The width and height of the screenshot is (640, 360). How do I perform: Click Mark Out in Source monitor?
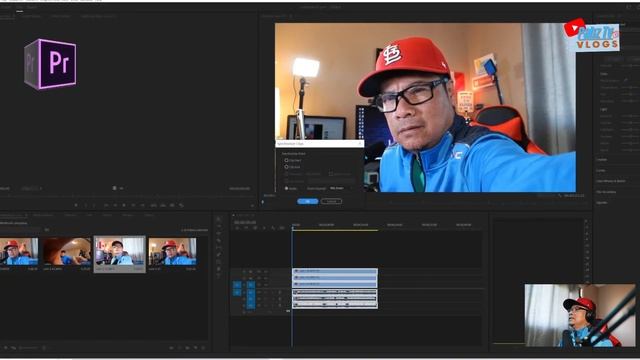pos(94,205)
